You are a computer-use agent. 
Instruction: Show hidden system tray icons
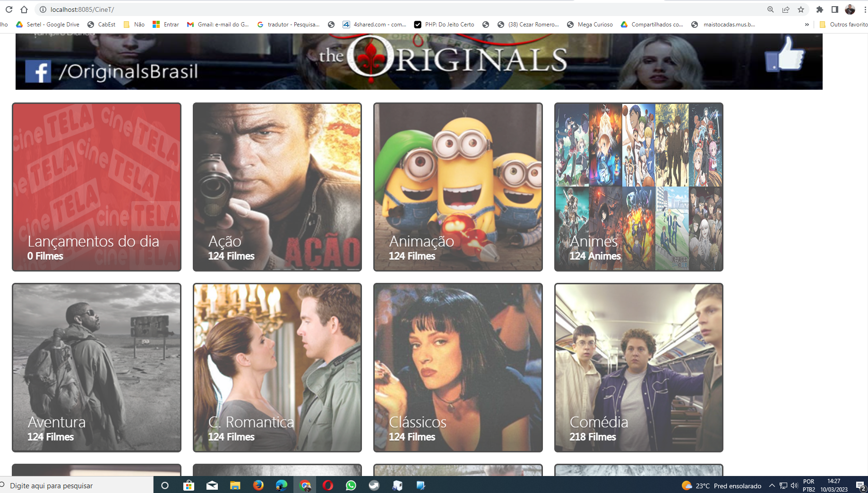772,485
